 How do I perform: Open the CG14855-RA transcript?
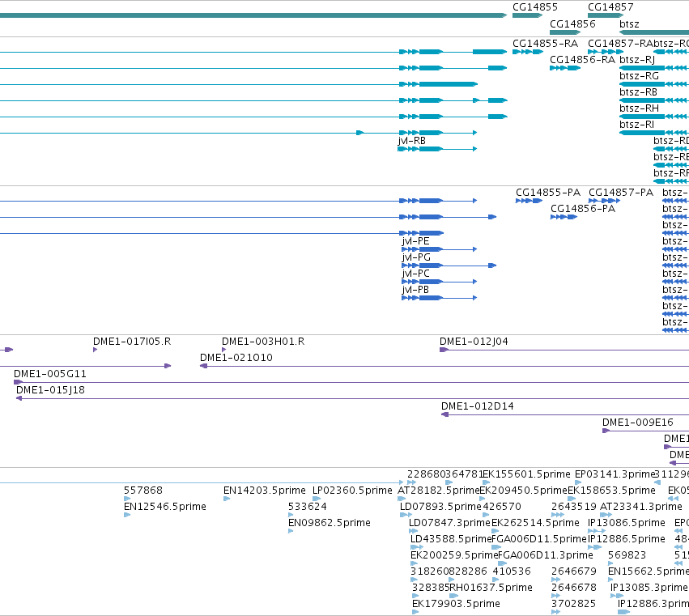pyautogui.click(x=545, y=44)
